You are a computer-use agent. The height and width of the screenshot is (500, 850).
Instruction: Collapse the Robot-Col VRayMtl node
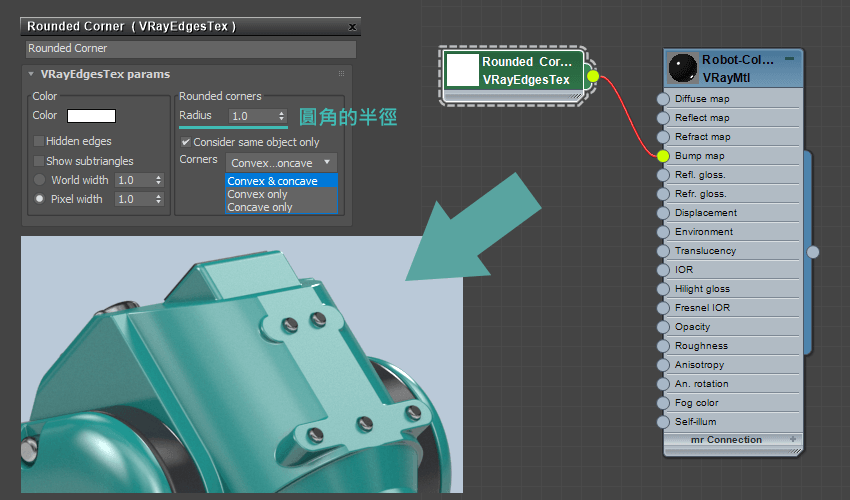pyautogui.click(x=789, y=60)
